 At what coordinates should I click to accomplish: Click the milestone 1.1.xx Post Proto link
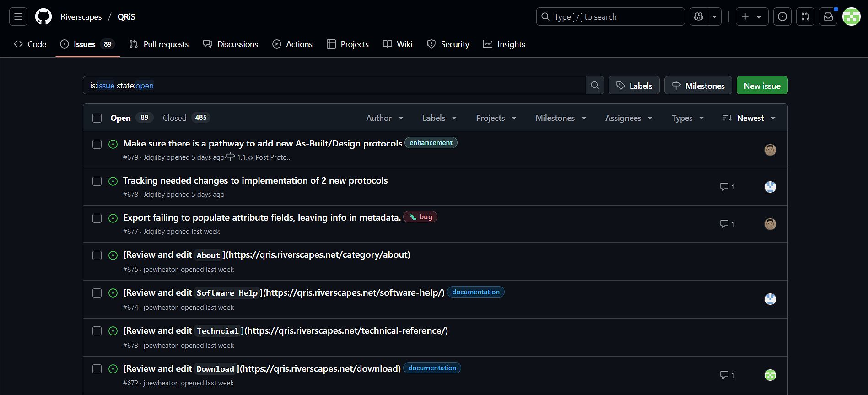(259, 157)
